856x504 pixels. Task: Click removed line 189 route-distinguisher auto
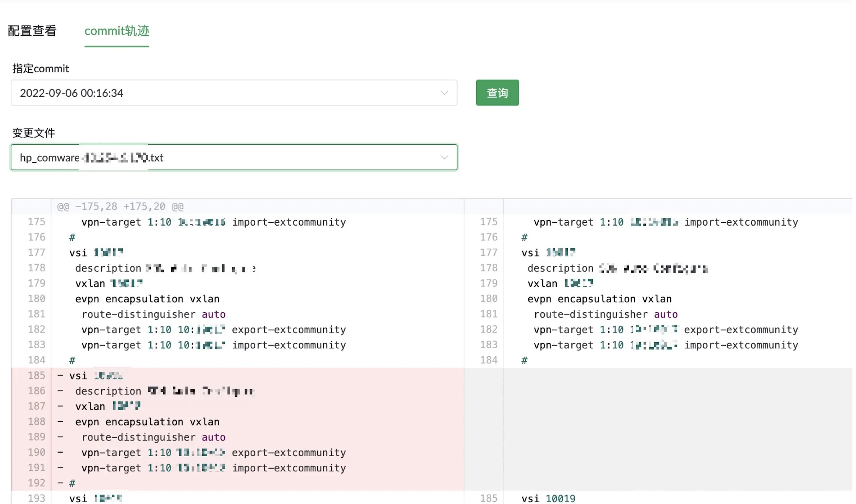pyautogui.click(x=153, y=437)
